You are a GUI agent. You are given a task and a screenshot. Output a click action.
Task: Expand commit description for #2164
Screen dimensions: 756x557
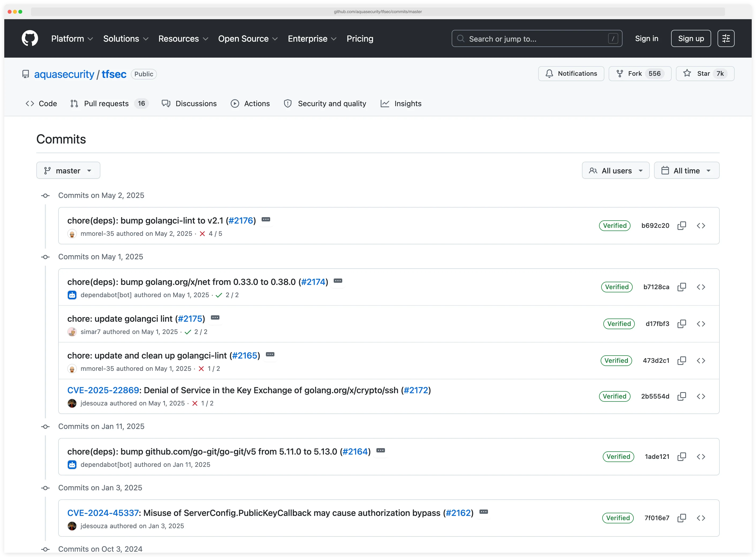pos(380,451)
